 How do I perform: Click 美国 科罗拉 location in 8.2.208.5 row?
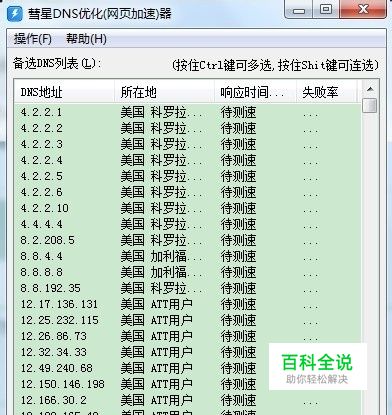[161, 240]
